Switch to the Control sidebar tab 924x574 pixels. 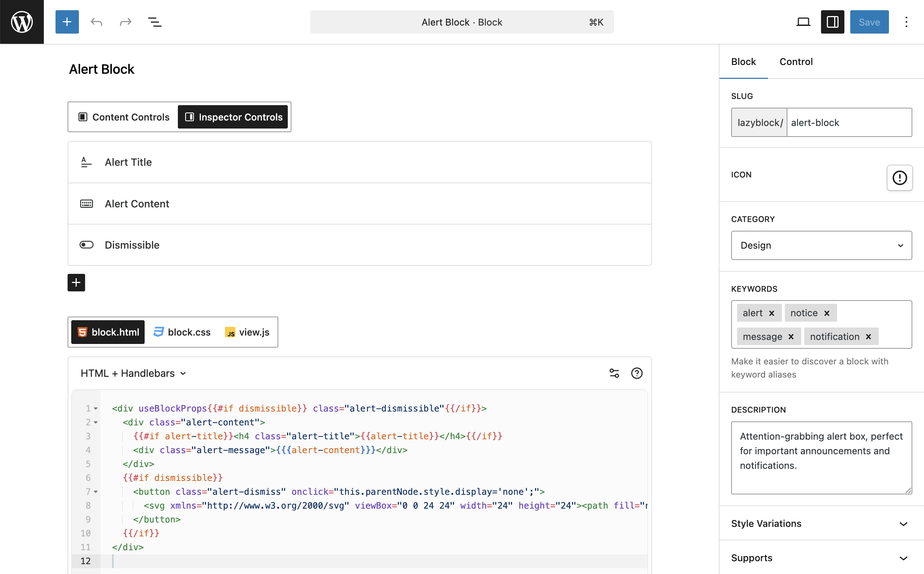click(x=796, y=61)
